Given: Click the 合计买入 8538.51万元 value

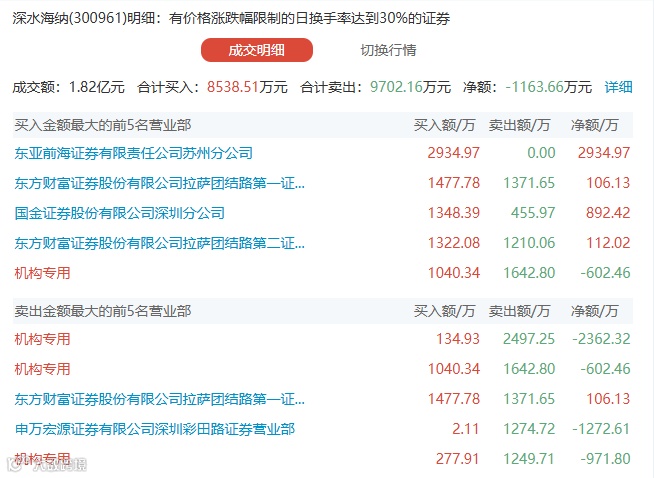Looking at the screenshot, I should [x=247, y=87].
